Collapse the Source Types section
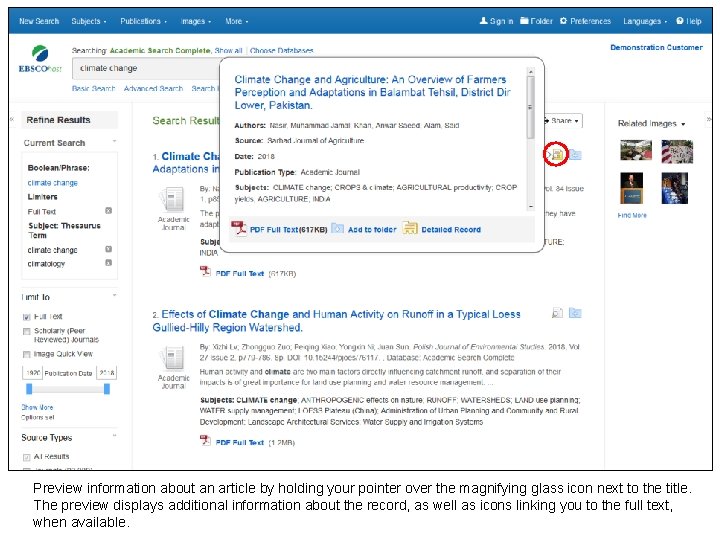 (x=114, y=435)
